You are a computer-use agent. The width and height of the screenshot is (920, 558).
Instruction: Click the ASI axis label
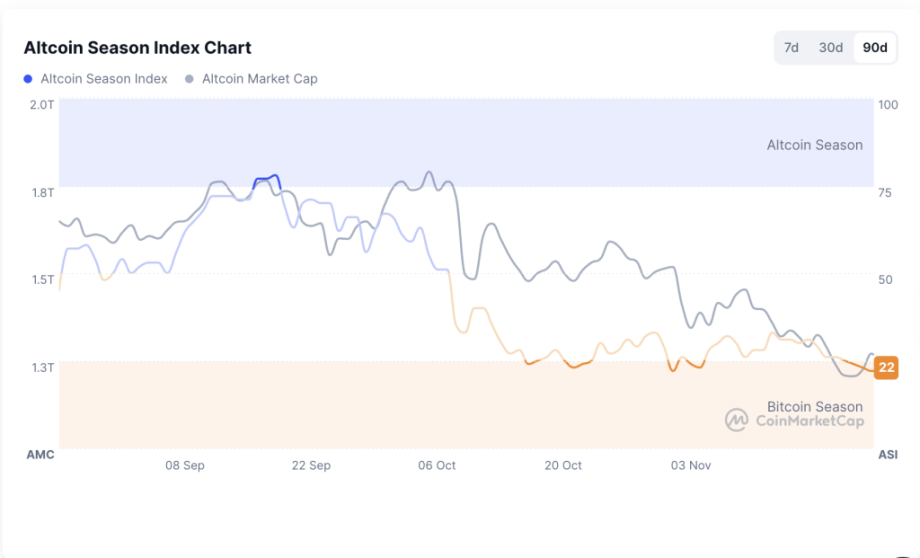pyautogui.click(x=887, y=455)
